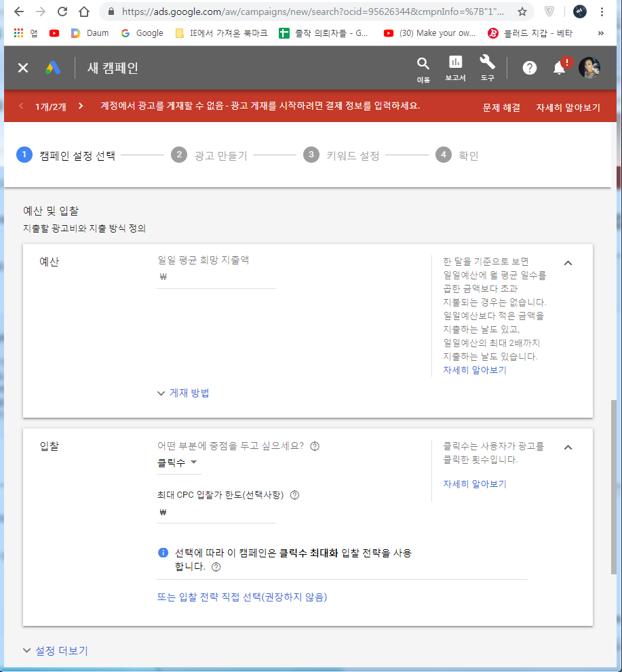Close the new campaign with the X
The width and height of the screenshot is (622, 672).
pos(23,68)
